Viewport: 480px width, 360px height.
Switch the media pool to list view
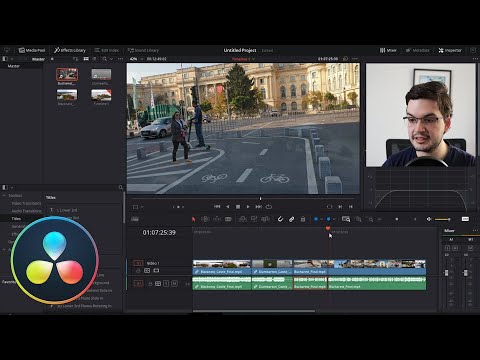click(95, 59)
